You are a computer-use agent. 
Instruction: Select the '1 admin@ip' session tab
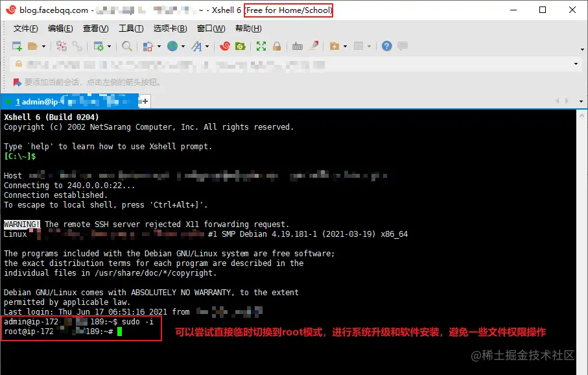tap(70, 101)
